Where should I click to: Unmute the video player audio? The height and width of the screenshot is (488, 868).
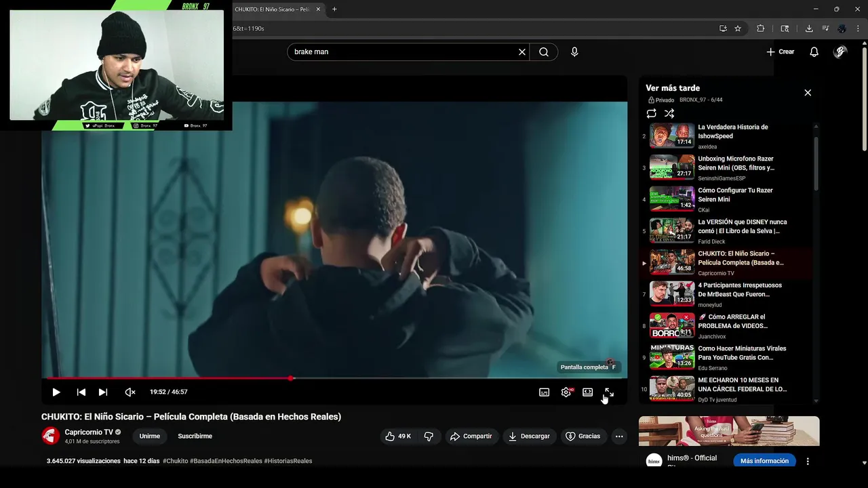pos(130,392)
